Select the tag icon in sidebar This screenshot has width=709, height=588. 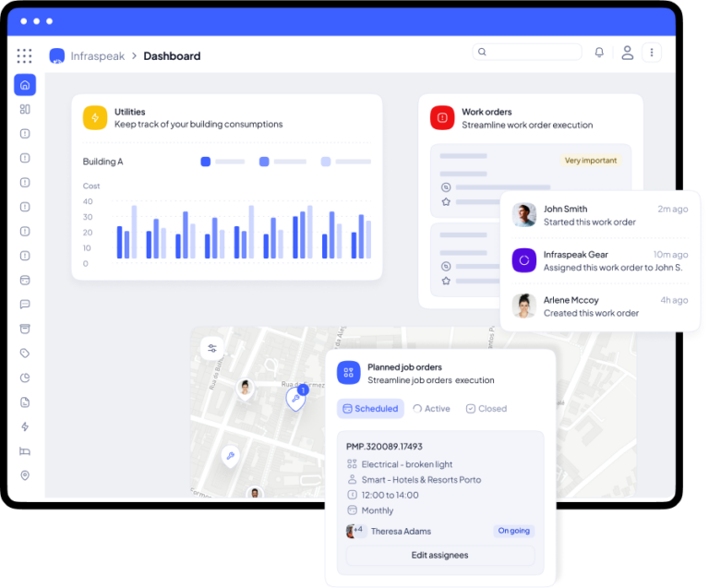pyautogui.click(x=25, y=353)
